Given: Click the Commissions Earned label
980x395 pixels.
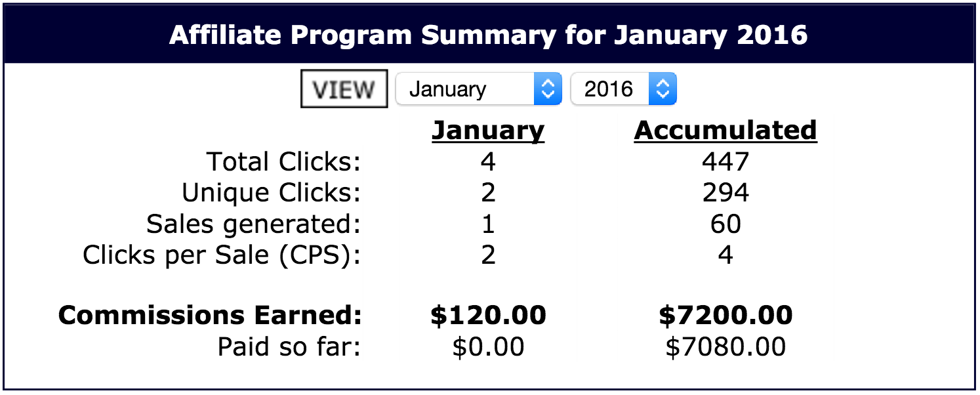Looking at the screenshot, I should pyautogui.click(x=210, y=316).
